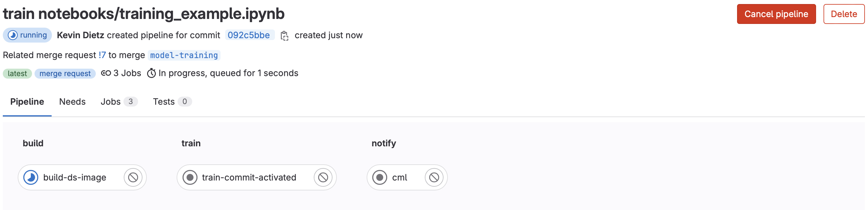The width and height of the screenshot is (868, 210).
Task: Cancel the train-commit-activated job
Action: tap(323, 177)
